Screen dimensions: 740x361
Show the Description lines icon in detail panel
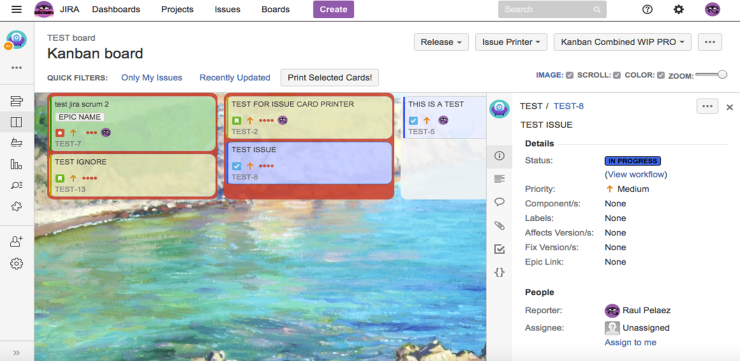click(499, 179)
